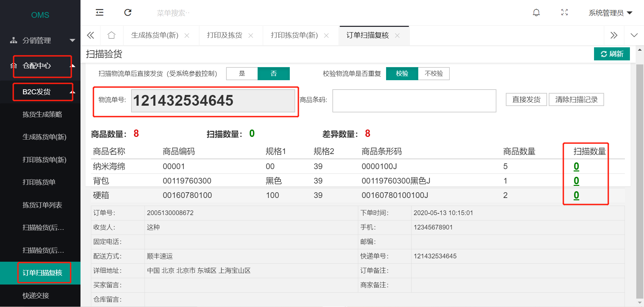Enable 校验 logistics number duplicate check
The width and height of the screenshot is (644, 307).
pos(402,73)
